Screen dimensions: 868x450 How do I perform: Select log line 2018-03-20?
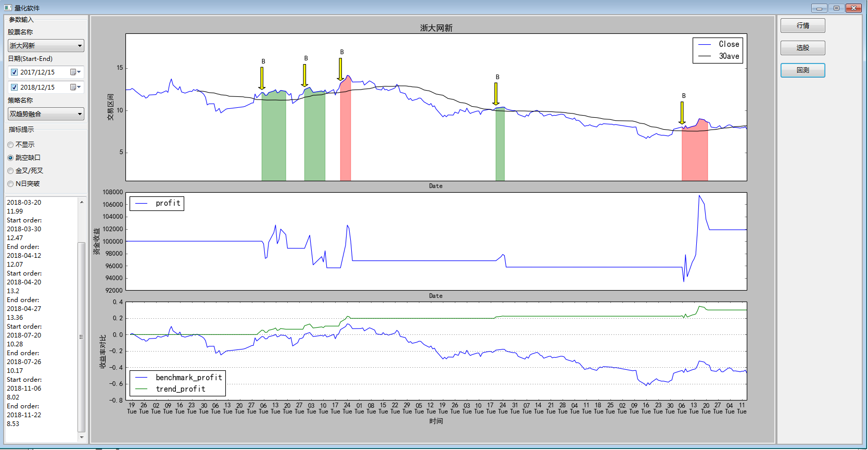click(x=24, y=203)
